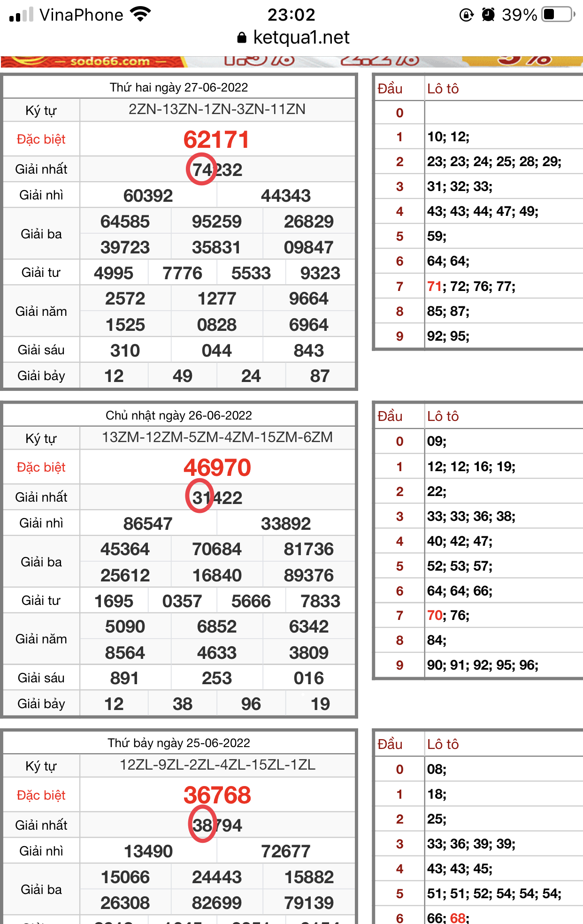Select third prize number 64585
Viewport: 583px width, 924px height.
pyautogui.click(x=125, y=221)
